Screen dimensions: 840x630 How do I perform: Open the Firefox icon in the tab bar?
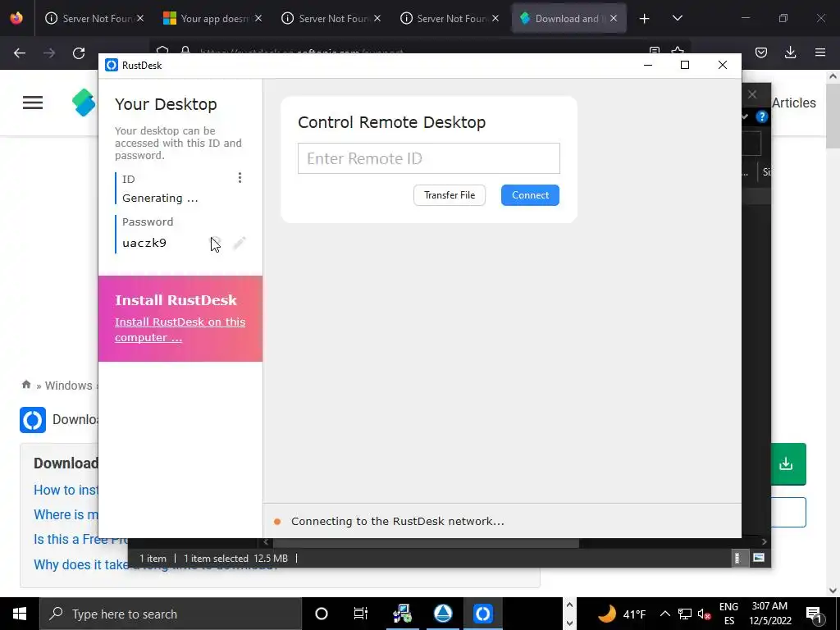(16, 18)
